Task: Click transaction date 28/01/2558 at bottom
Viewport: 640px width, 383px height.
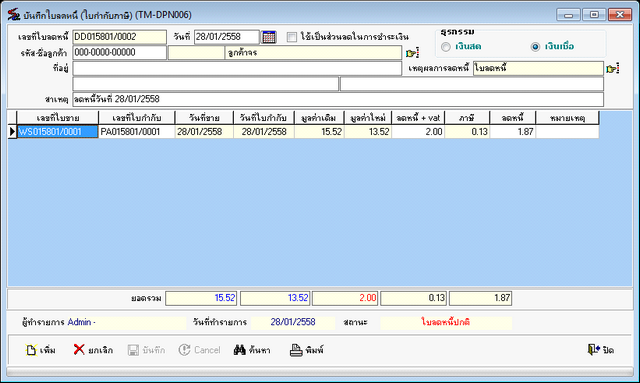Action: pos(293,322)
